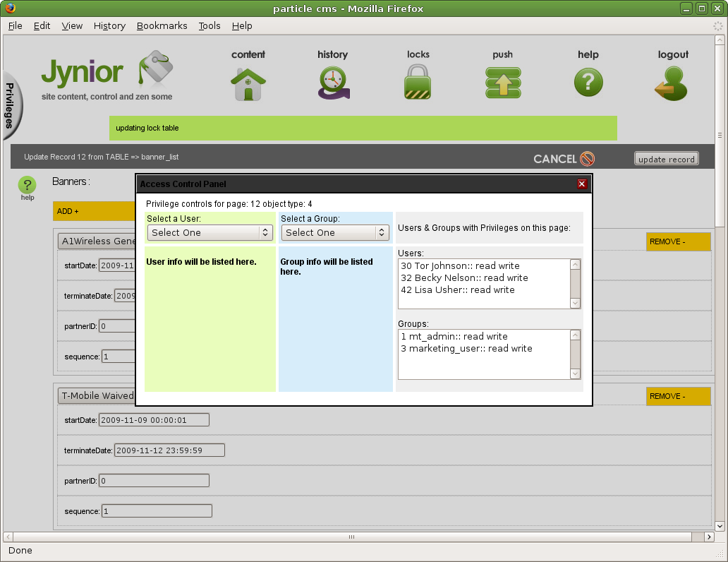This screenshot has width=728, height=562.
Task: Open the Bookmarks menu
Action: [x=162, y=25]
